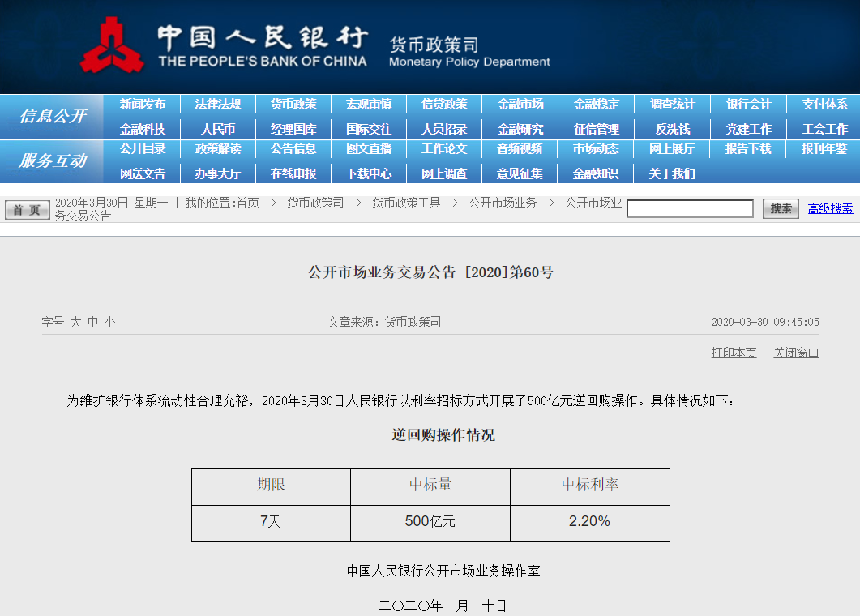The image size is (860, 616).
Task: Select 金融市场 in navigation bar
Action: point(520,105)
